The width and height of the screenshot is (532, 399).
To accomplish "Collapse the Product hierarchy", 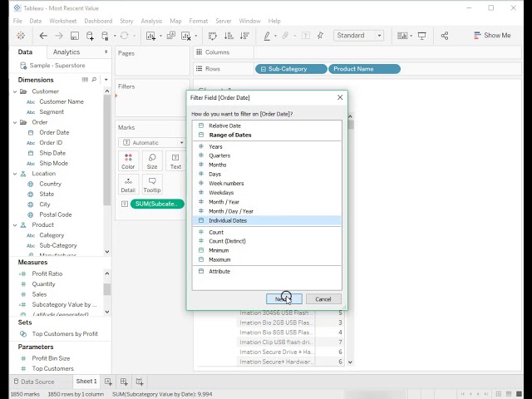I will pos(15,225).
